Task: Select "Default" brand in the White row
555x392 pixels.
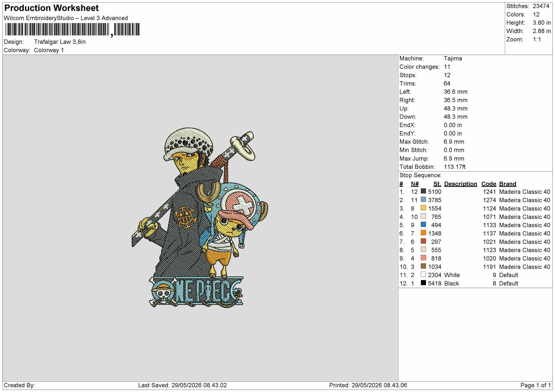Action: [x=509, y=275]
